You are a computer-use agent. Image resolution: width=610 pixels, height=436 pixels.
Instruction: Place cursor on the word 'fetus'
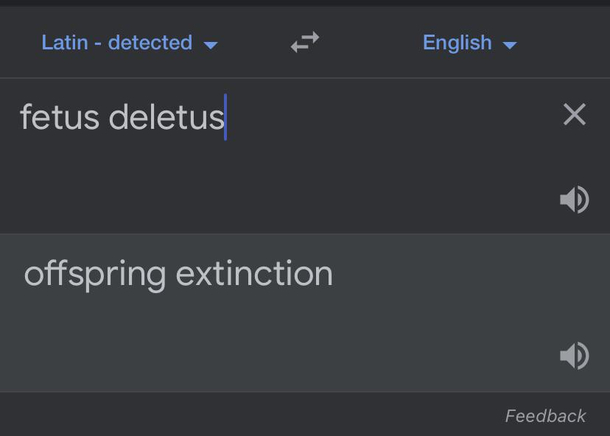point(60,117)
